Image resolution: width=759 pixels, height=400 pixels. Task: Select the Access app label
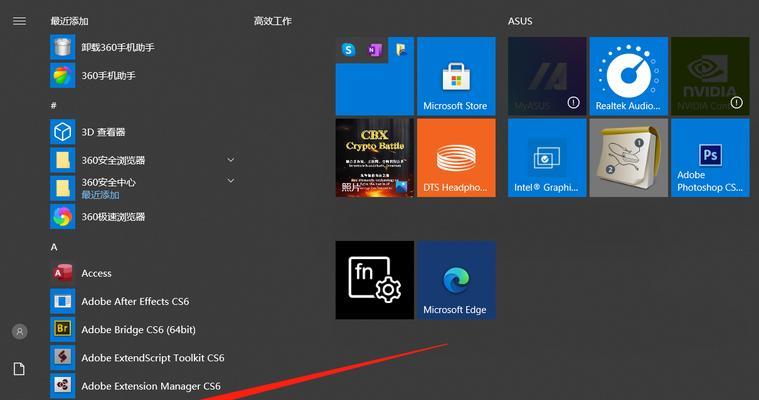pos(96,273)
